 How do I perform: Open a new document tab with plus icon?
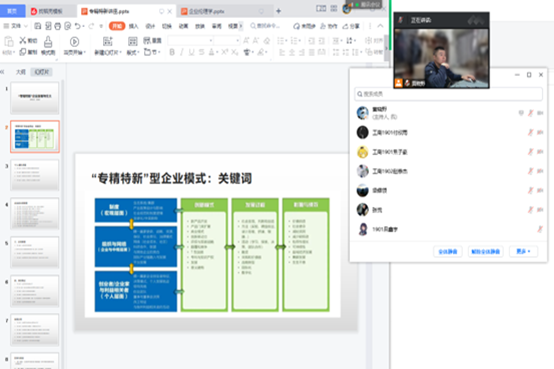(x=278, y=11)
